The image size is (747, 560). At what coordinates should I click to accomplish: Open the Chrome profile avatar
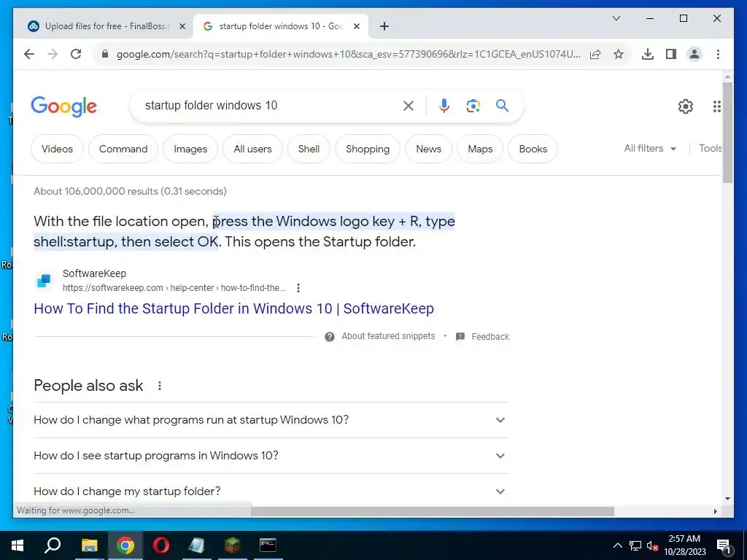click(694, 54)
